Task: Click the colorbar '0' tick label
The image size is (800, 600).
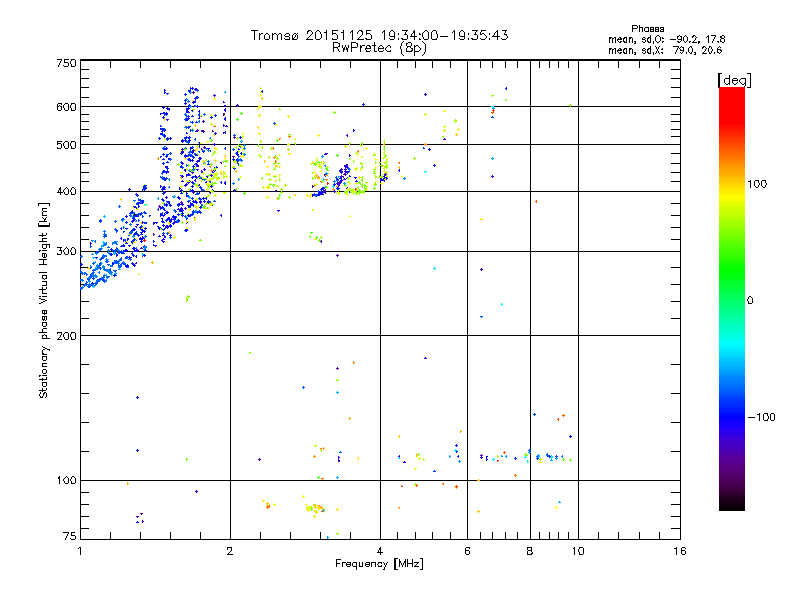Action: (750, 301)
